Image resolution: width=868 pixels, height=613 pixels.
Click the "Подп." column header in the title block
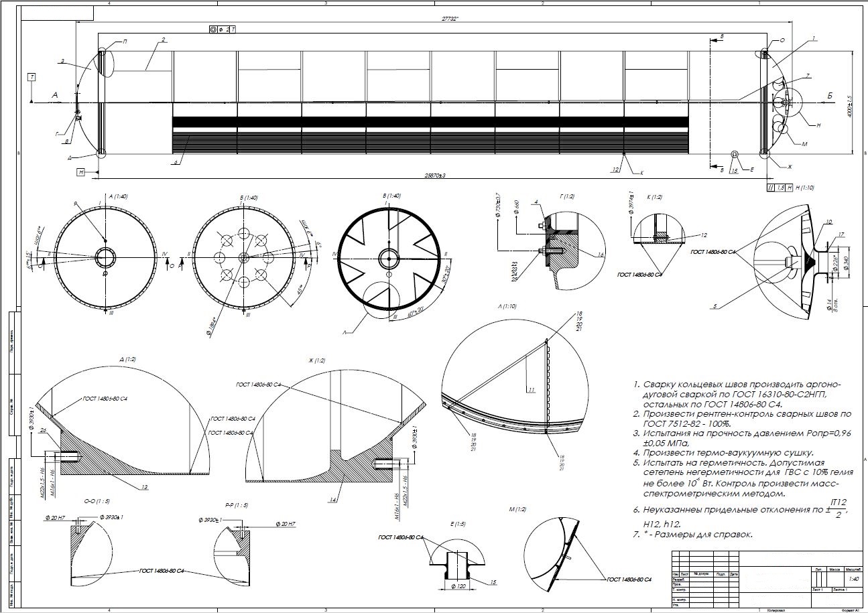point(722,574)
